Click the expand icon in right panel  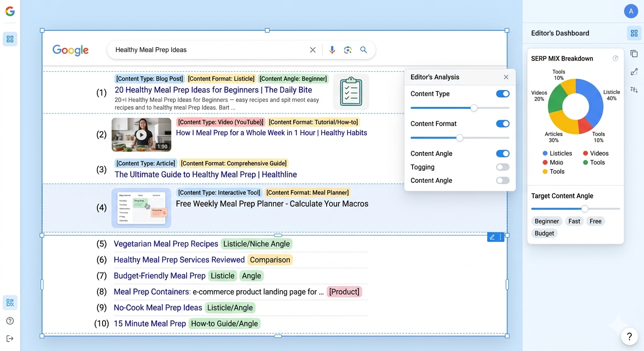click(x=634, y=72)
